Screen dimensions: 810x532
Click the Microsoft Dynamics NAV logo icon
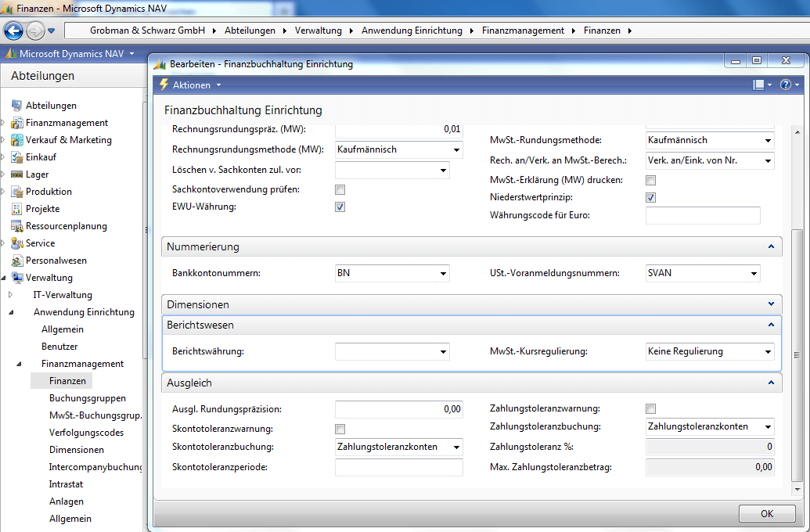tap(11, 54)
